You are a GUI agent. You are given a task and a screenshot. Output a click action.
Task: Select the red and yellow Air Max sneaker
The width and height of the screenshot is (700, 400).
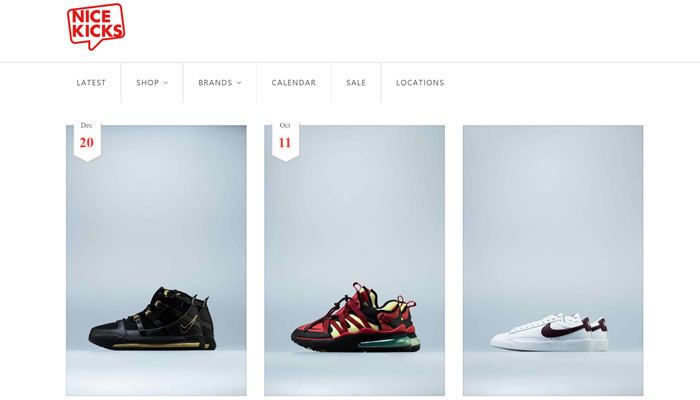tap(355, 317)
